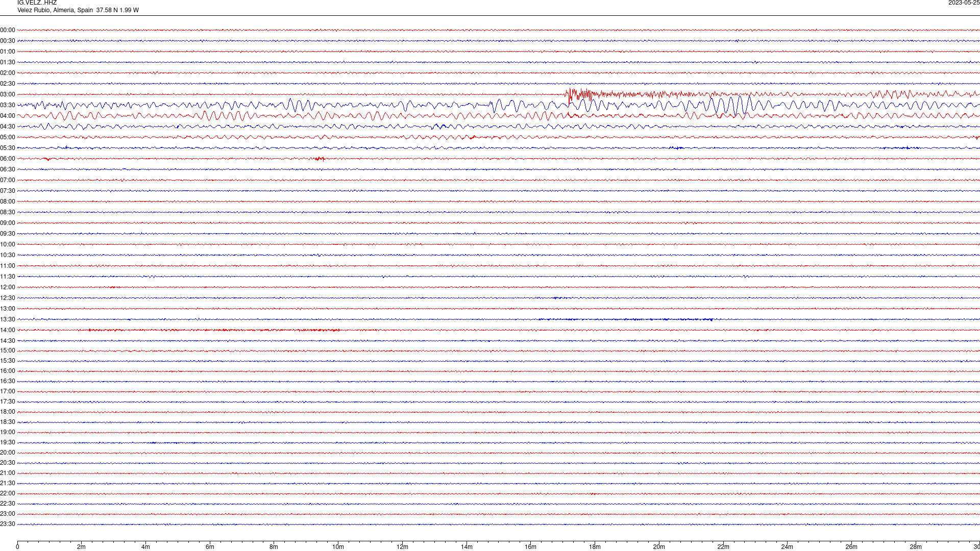This screenshot has height=551, width=980.
Task: Select the 03:00 time row label
Action: (8, 94)
